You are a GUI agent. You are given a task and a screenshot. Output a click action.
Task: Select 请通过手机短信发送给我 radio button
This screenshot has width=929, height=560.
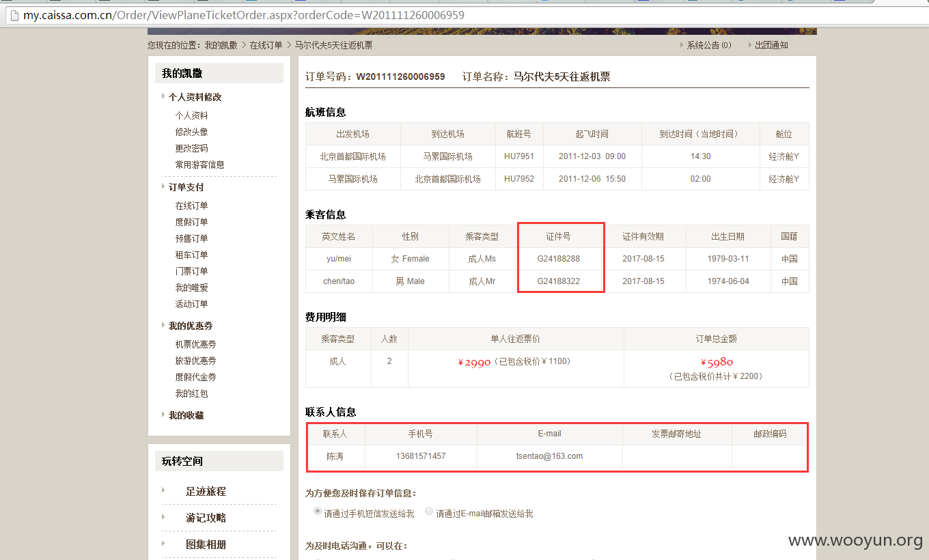point(318,512)
